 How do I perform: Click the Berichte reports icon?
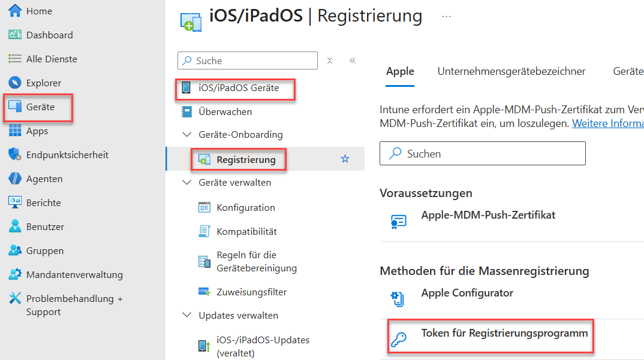pyautogui.click(x=15, y=202)
